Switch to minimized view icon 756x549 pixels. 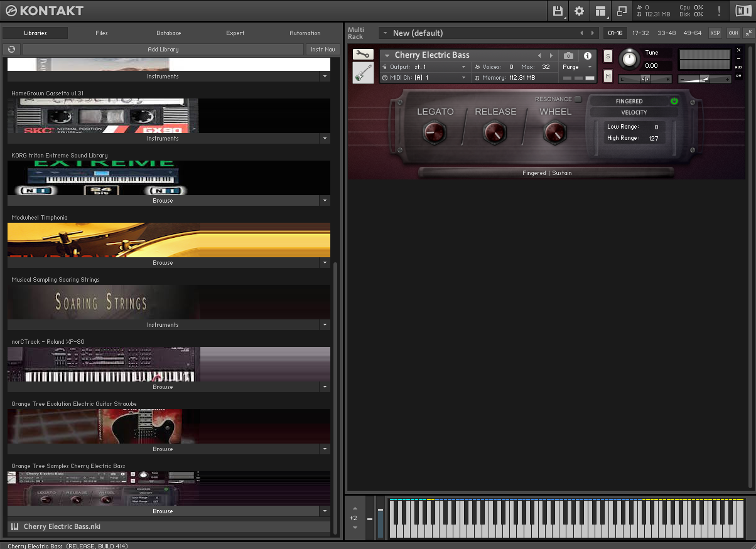[622, 11]
